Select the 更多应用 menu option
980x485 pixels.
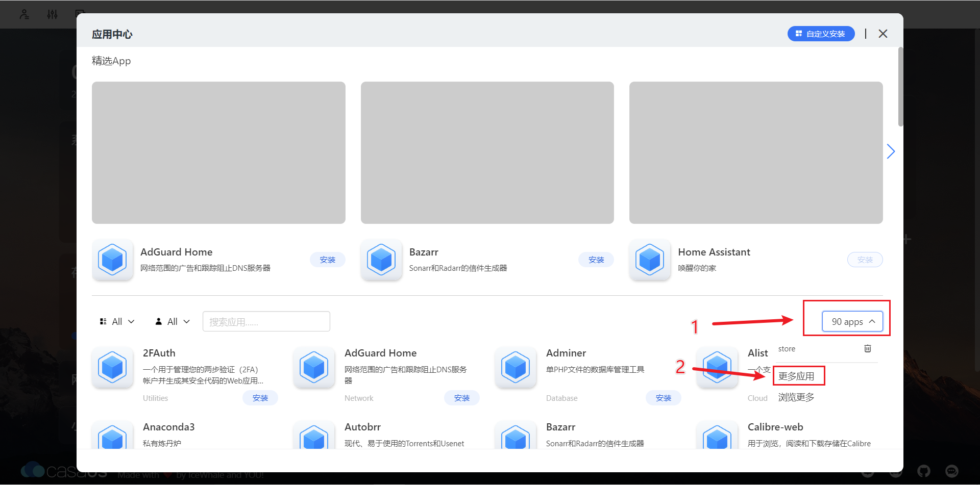[796, 376]
